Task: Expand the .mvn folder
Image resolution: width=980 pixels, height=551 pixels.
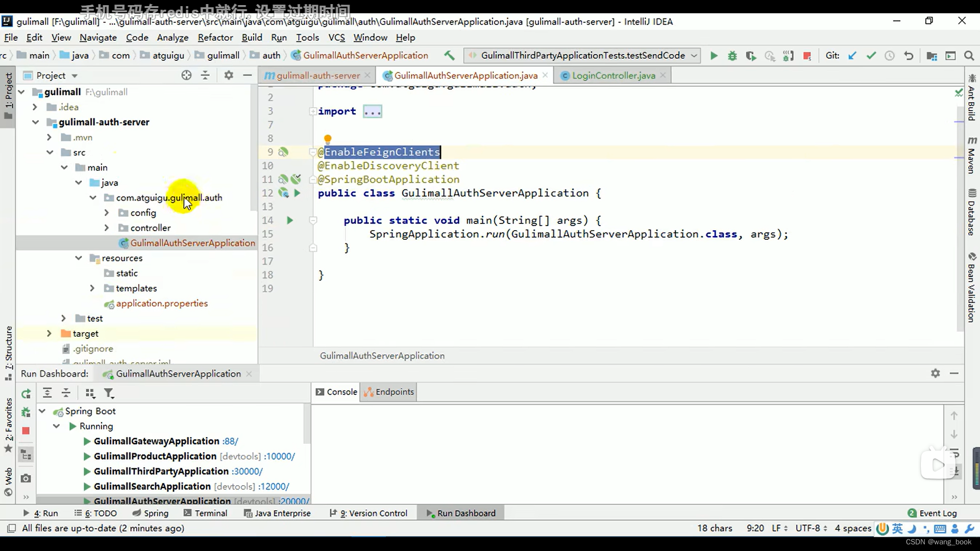Action: click(49, 137)
